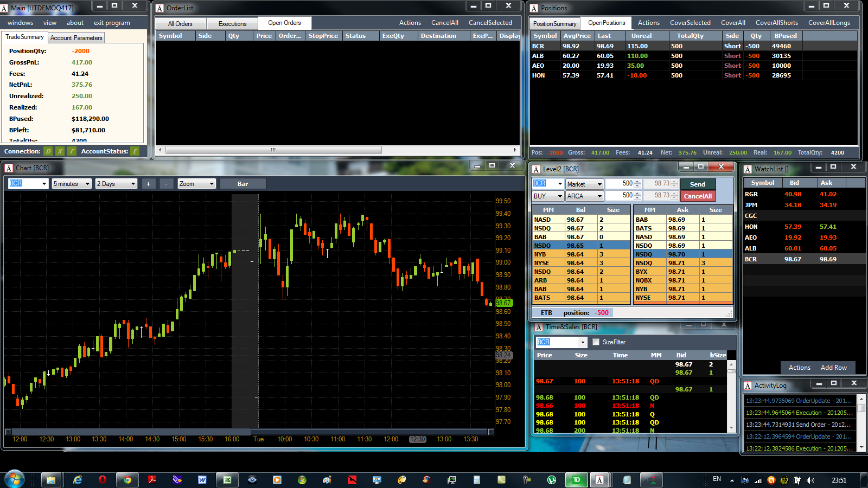Open the uTorrent taskbar icon
The width and height of the screenshot is (868, 488).
coord(552,480)
